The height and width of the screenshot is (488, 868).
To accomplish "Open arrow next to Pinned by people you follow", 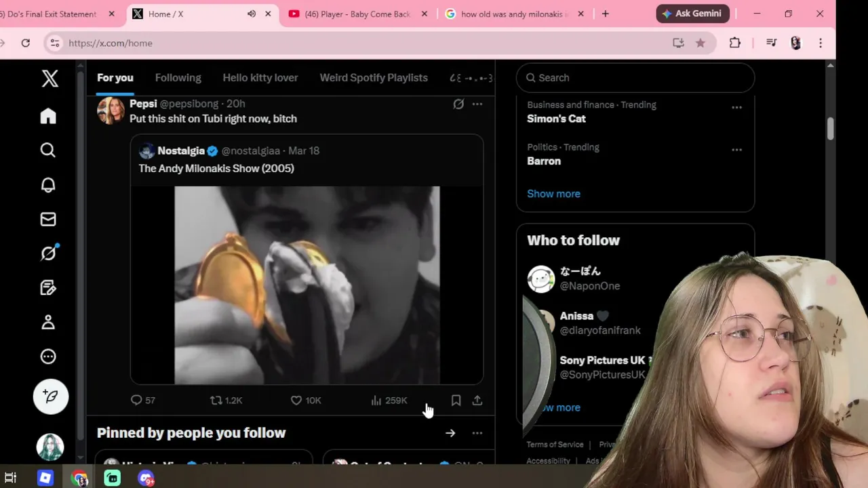I will tap(450, 433).
